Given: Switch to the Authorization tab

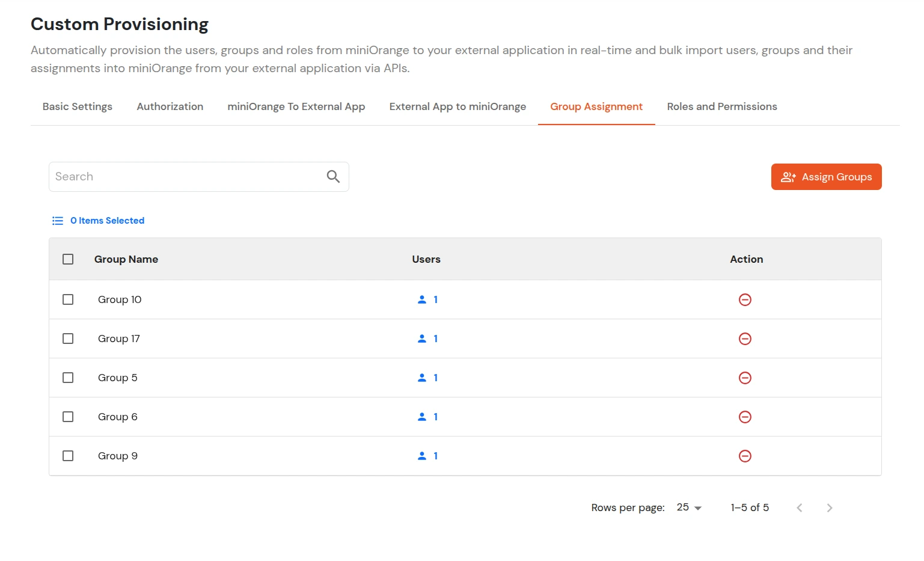Looking at the screenshot, I should click(x=170, y=106).
